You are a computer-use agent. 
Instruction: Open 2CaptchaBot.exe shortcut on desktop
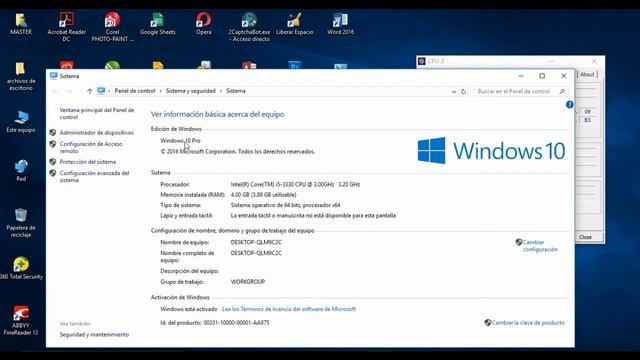point(249,27)
